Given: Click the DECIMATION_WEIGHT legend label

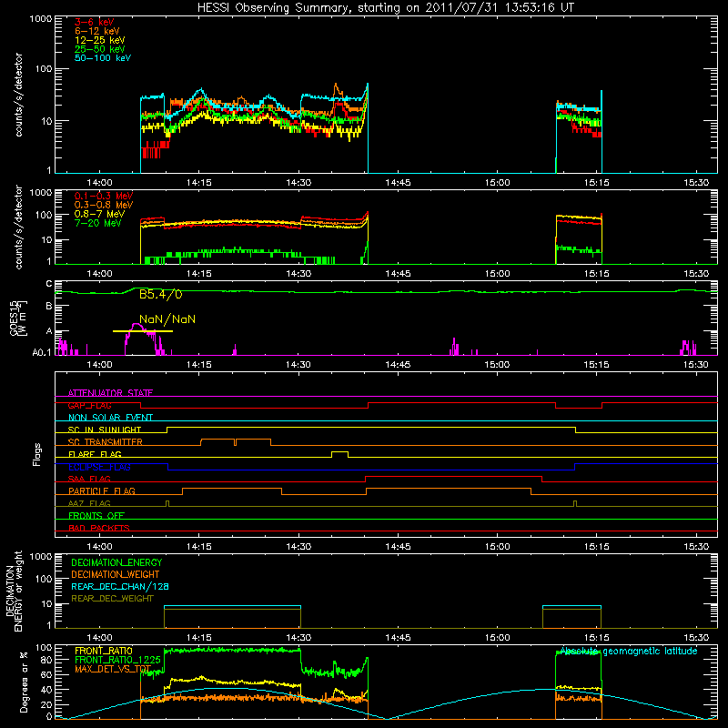Looking at the screenshot, I should pos(116,574).
